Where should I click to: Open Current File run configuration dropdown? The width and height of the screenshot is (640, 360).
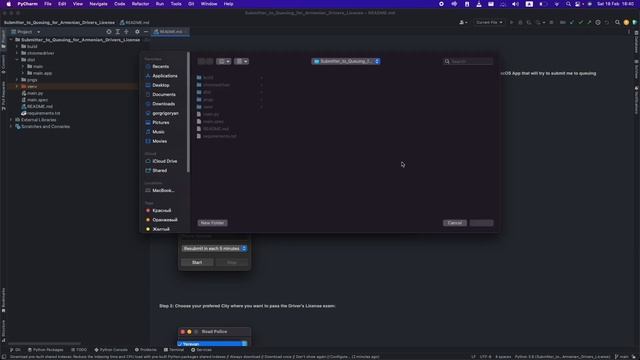489,22
